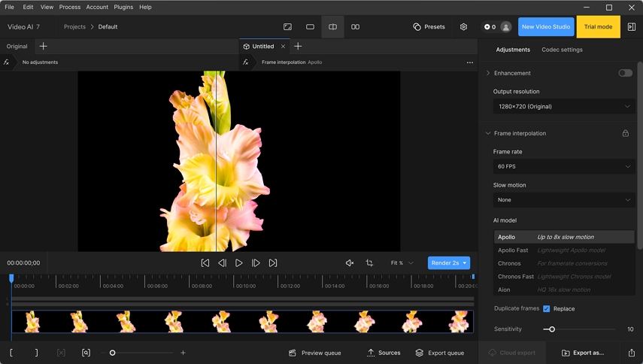Select the Original tab
Screen dimensions: 643x364
(x=17, y=47)
